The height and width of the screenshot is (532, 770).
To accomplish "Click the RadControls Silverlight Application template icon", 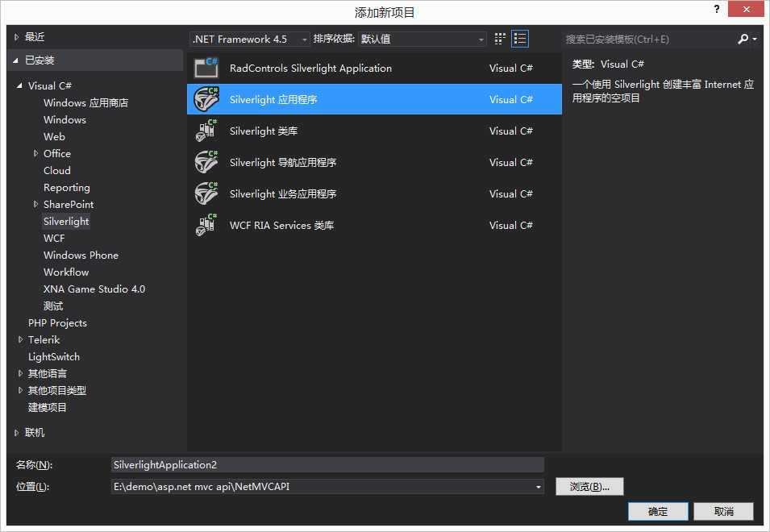I will [206, 68].
